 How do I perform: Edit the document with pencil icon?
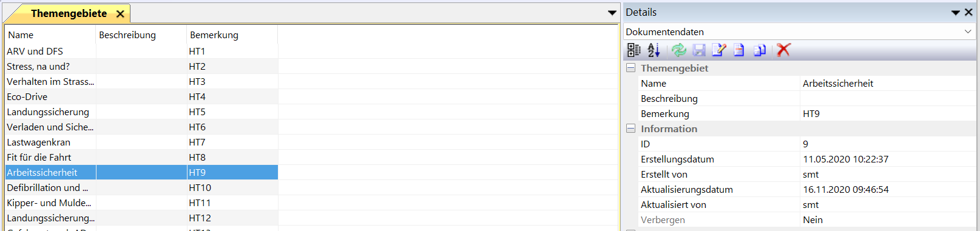pyautogui.click(x=719, y=50)
